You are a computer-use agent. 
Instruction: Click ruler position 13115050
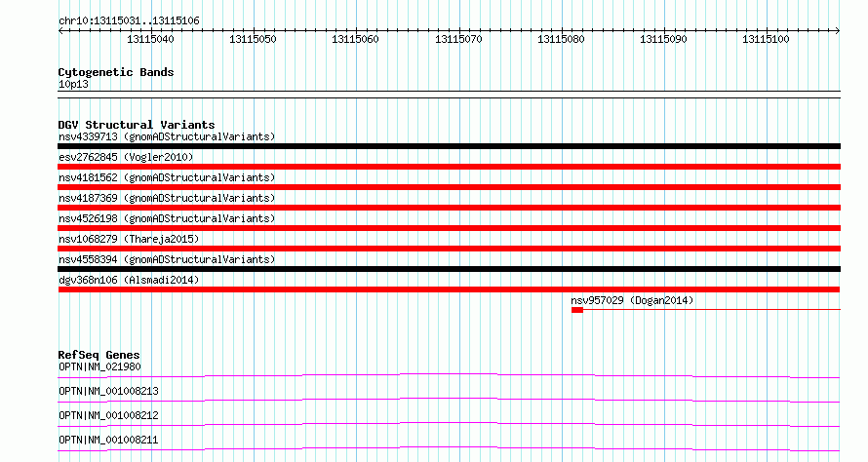pos(253,39)
